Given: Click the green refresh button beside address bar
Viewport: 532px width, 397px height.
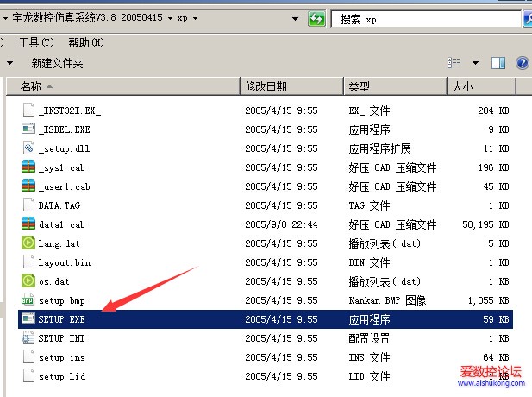Looking at the screenshot, I should 316,19.
